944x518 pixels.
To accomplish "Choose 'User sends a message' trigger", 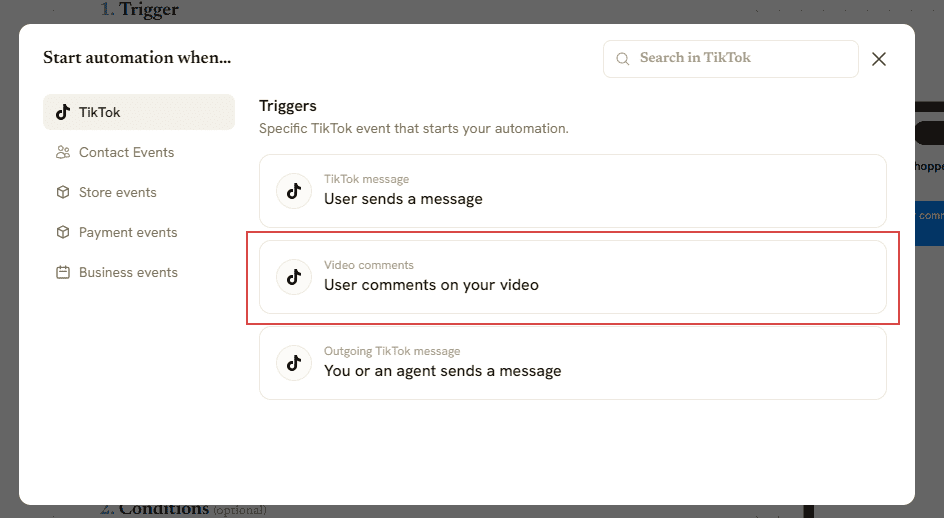I will click(x=573, y=191).
